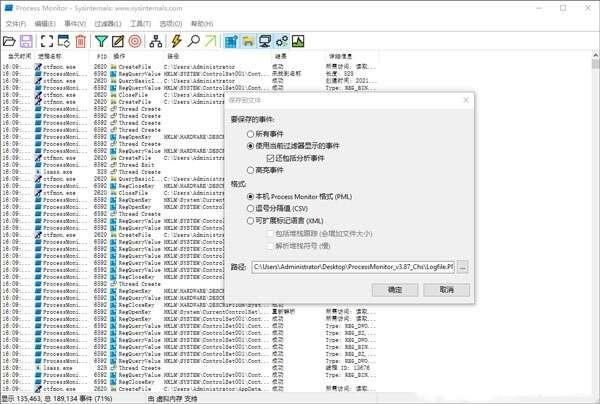This screenshot has height=404, width=600.
Task: Open the 过滤器(L) menu
Action: pyautogui.click(x=108, y=23)
